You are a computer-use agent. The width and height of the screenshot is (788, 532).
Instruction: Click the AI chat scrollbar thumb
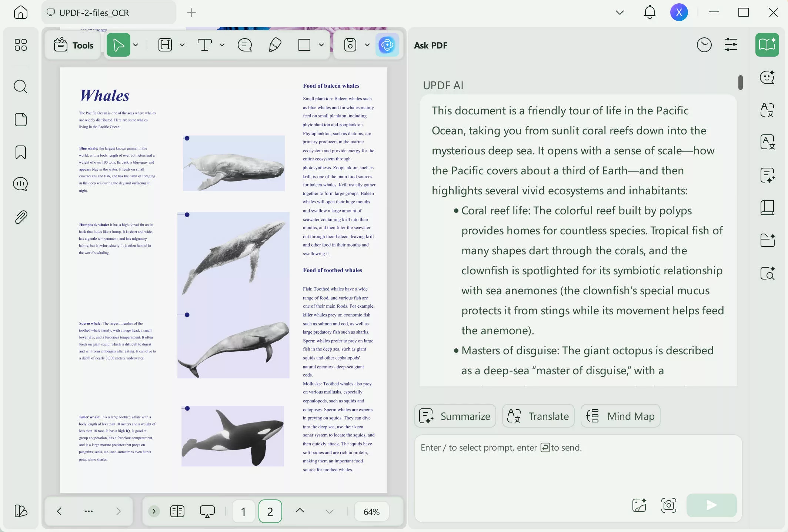click(x=740, y=82)
